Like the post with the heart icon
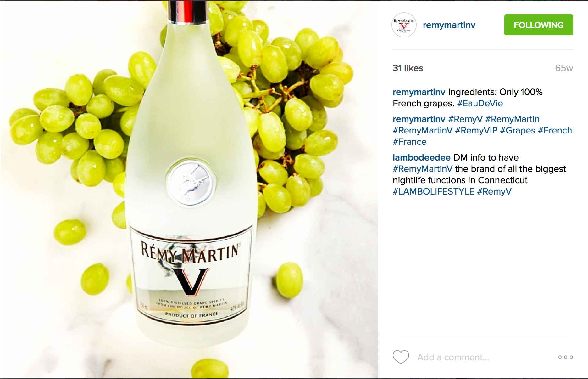The height and width of the screenshot is (379, 588). (401, 357)
